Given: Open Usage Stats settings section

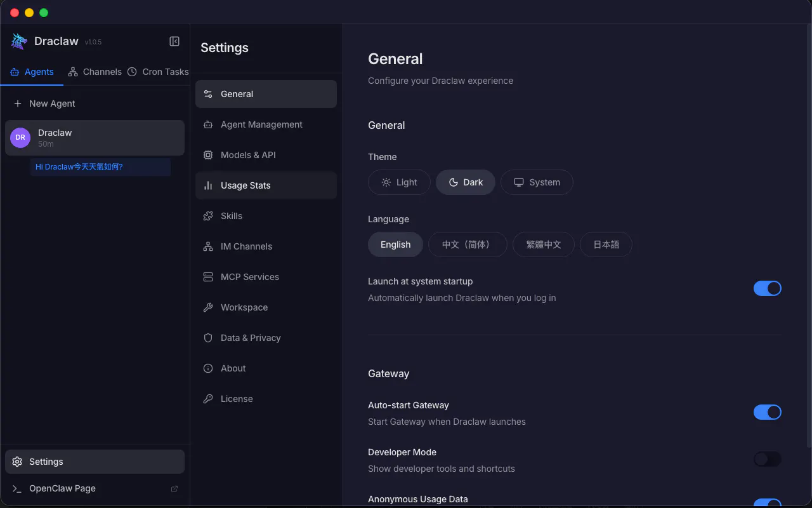Looking at the screenshot, I should coord(266,185).
